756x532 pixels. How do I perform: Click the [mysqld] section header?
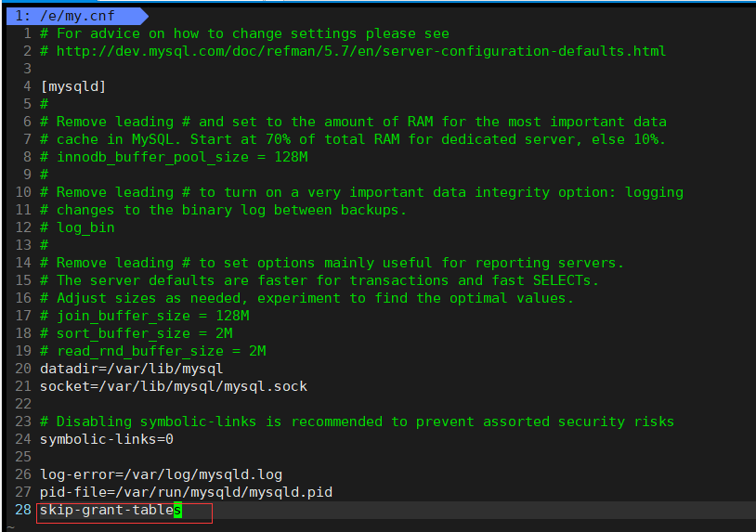pyautogui.click(x=72, y=86)
